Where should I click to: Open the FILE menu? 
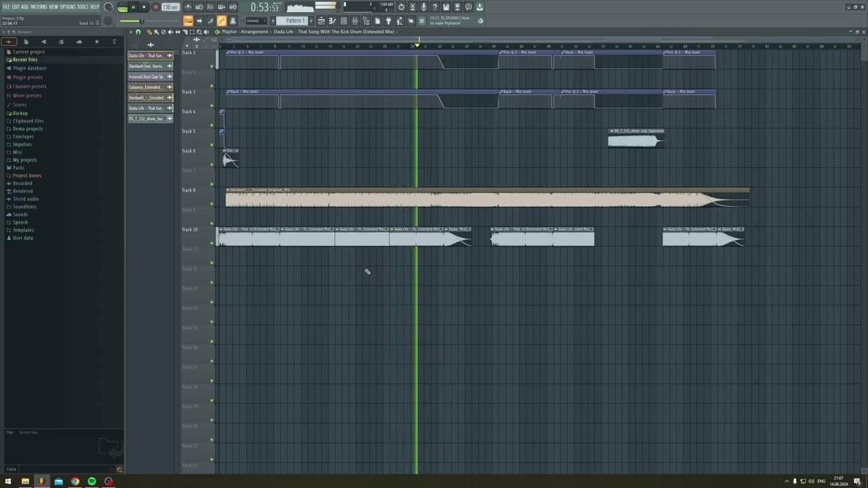[6, 7]
